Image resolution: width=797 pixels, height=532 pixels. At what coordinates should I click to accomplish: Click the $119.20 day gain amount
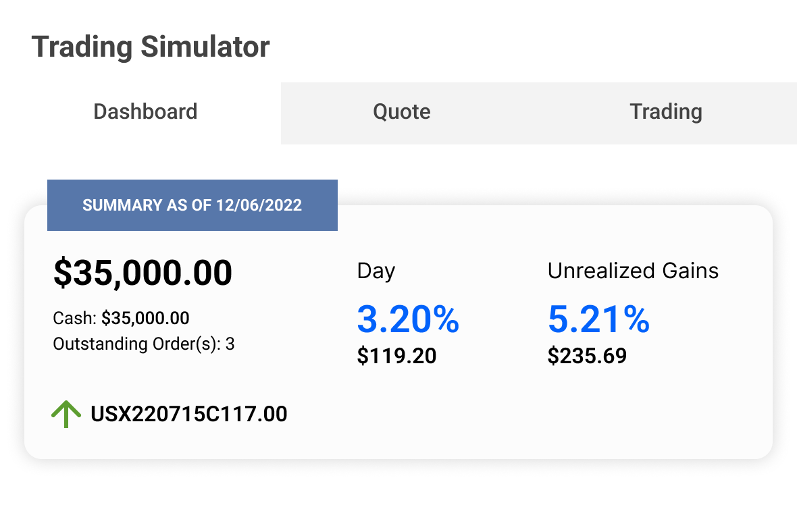coord(396,356)
